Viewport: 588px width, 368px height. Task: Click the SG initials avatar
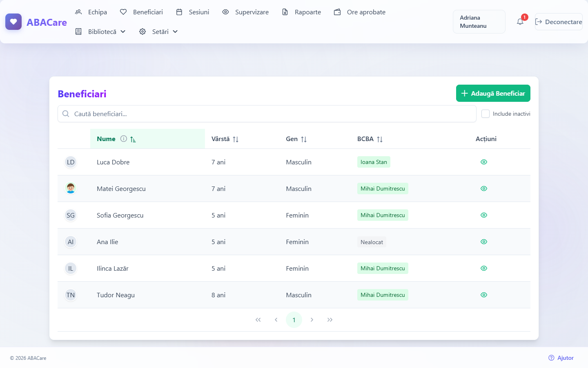(x=71, y=215)
